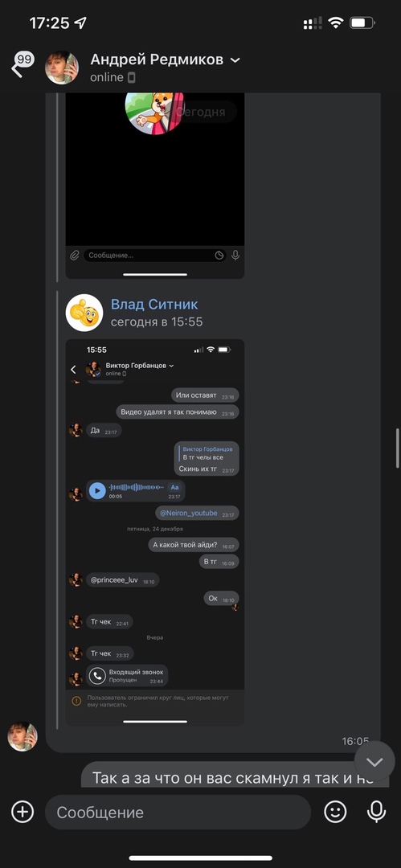Viewport: 401px width, 868px height.
Task: Tap the play button on voice message
Action: pos(97,490)
